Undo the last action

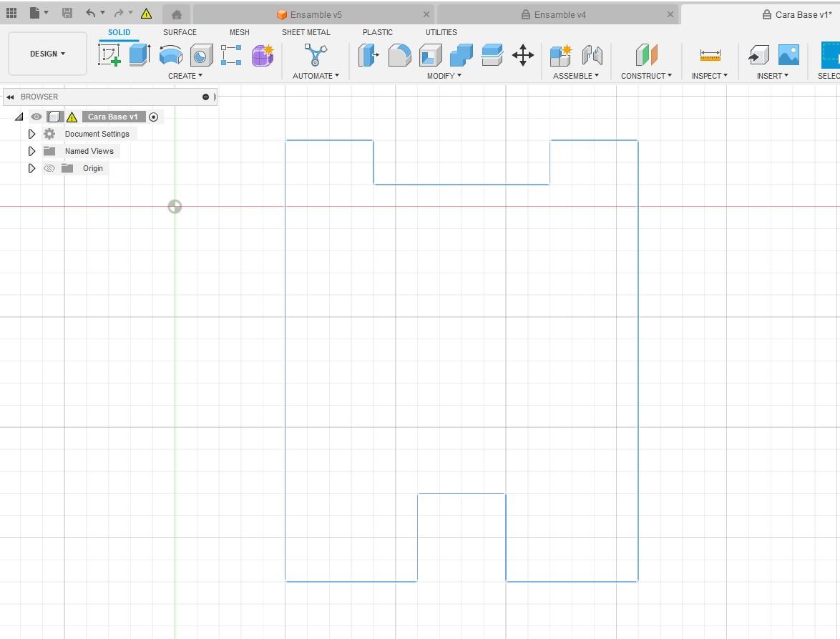click(89, 12)
